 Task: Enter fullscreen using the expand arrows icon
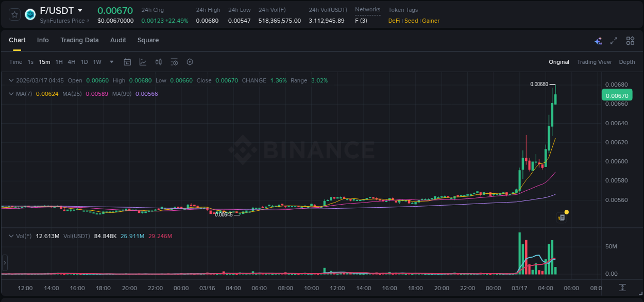click(613, 40)
